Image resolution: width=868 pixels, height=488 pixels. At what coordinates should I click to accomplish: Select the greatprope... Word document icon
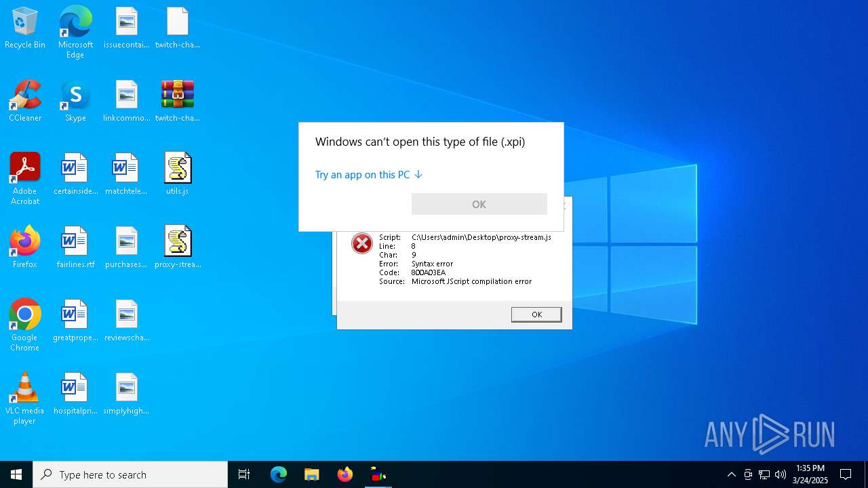[x=75, y=321]
